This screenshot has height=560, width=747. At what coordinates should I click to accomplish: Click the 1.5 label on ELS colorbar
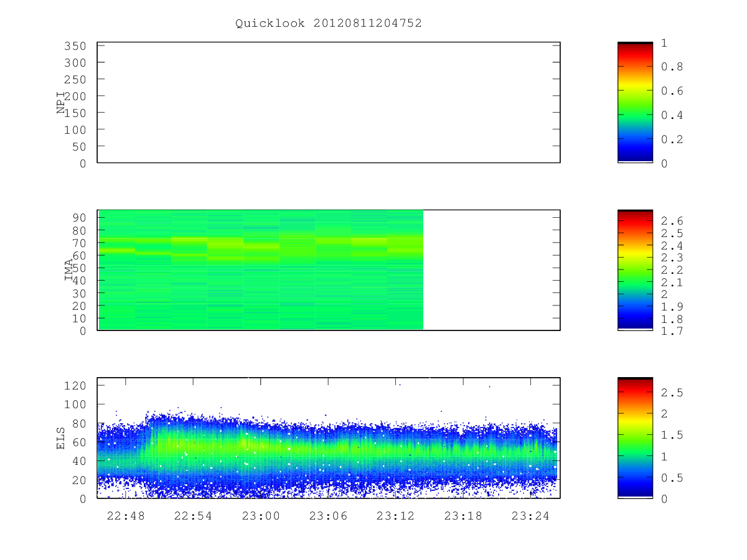[x=672, y=435]
